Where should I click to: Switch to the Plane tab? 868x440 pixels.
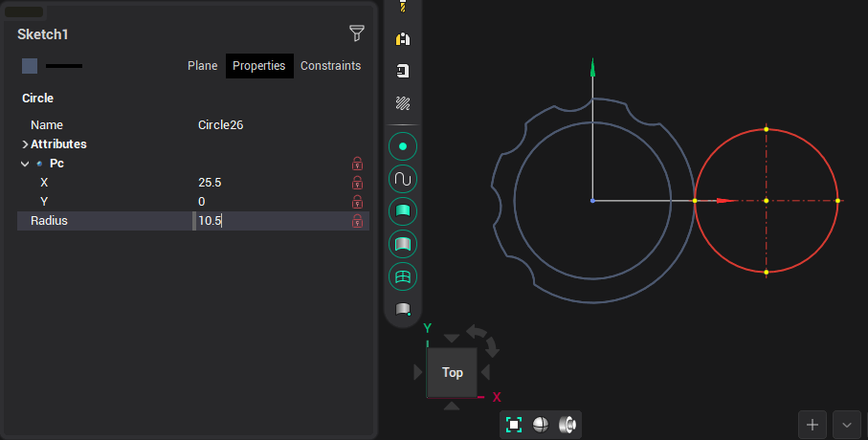pyautogui.click(x=202, y=66)
